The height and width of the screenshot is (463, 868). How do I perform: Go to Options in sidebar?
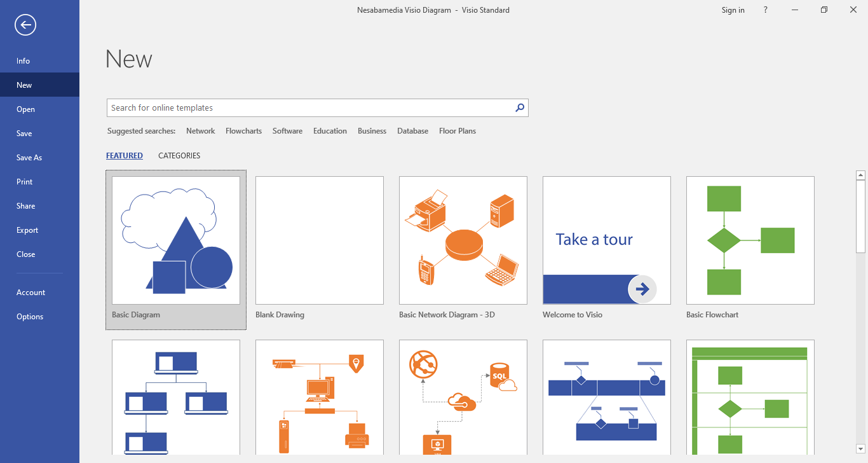(x=30, y=317)
